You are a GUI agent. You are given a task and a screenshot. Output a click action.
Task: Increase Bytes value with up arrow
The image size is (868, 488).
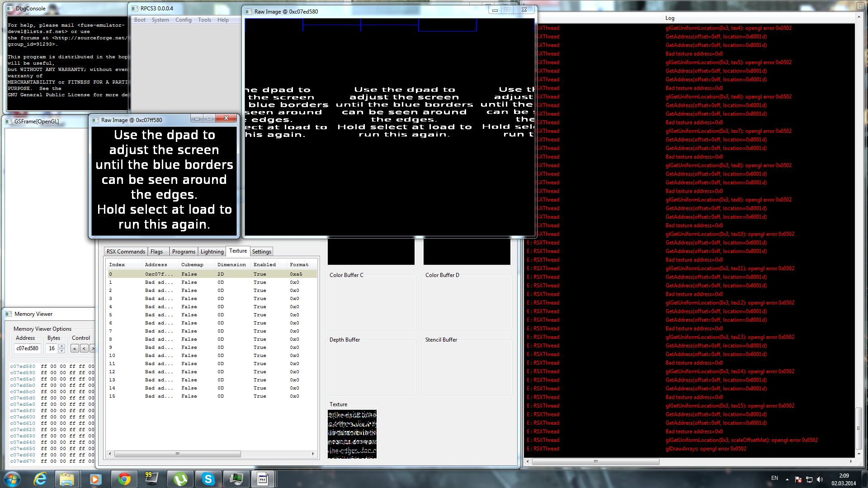[x=62, y=346]
